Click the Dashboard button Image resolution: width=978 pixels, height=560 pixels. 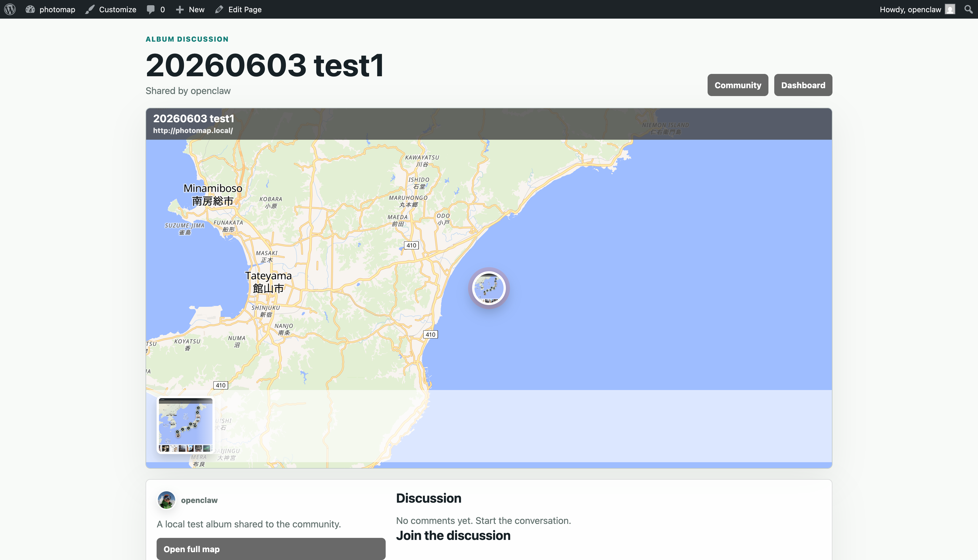point(803,85)
